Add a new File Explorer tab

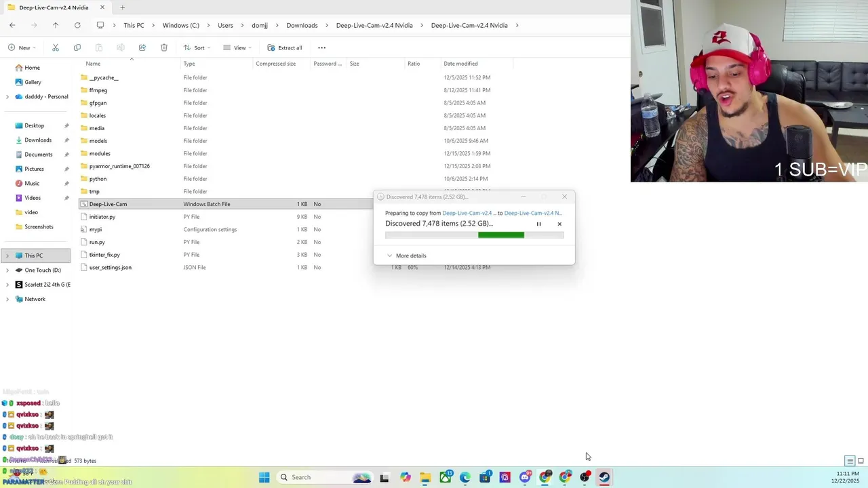point(123,7)
